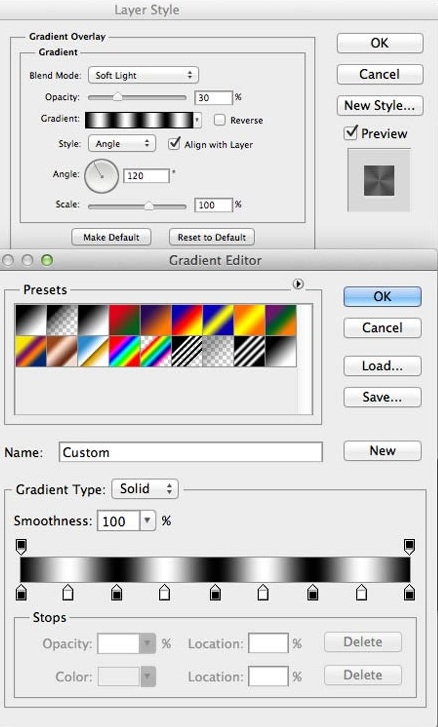Select the rightmost black color stop
The height and width of the screenshot is (727, 438).
[409, 592]
